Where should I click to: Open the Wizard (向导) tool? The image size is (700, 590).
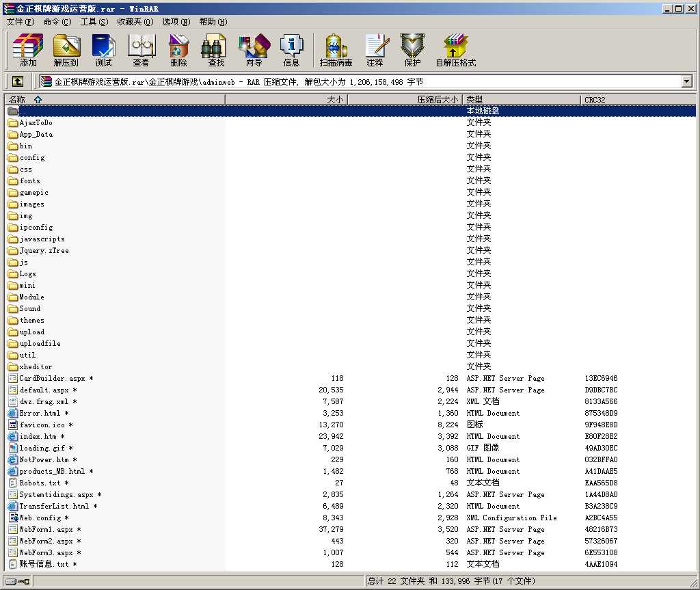[254, 50]
